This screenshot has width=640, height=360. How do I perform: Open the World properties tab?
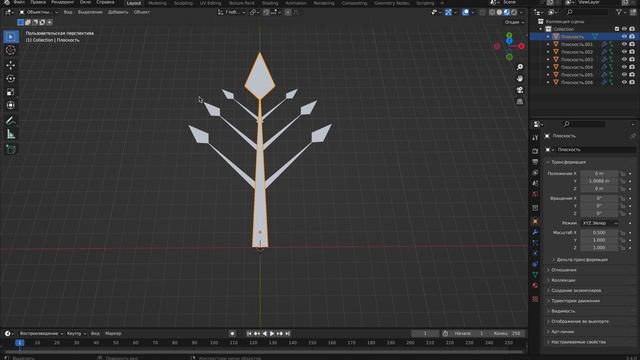535,194
